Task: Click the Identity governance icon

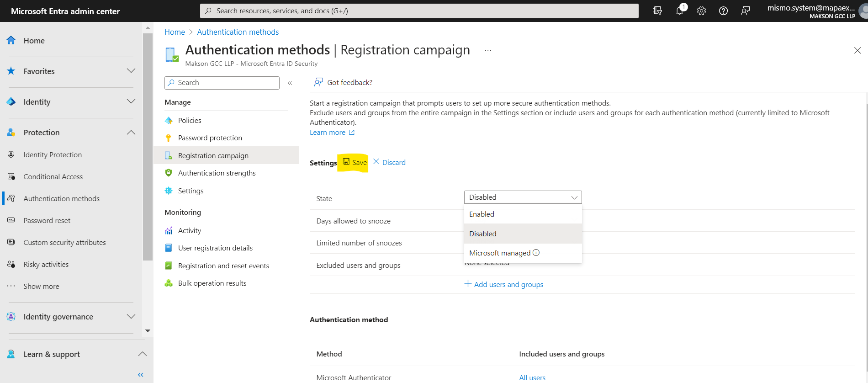Action: [11, 316]
